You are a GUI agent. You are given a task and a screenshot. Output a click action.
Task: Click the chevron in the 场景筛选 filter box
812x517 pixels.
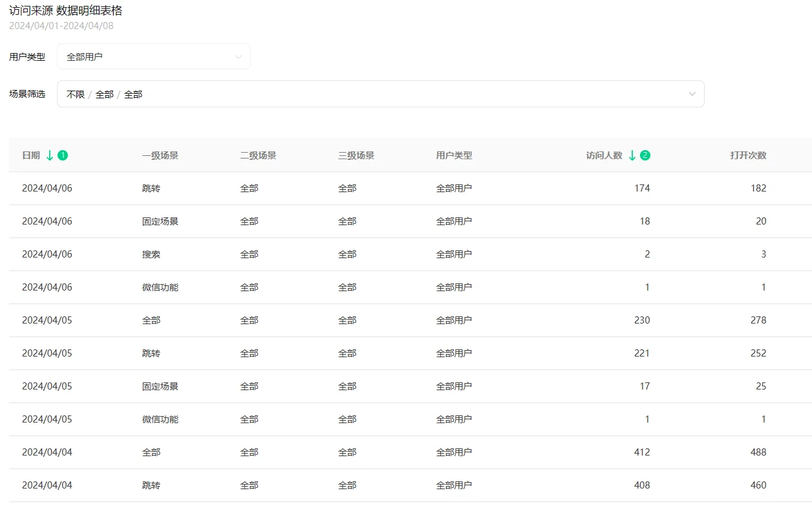tap(692, 94)
